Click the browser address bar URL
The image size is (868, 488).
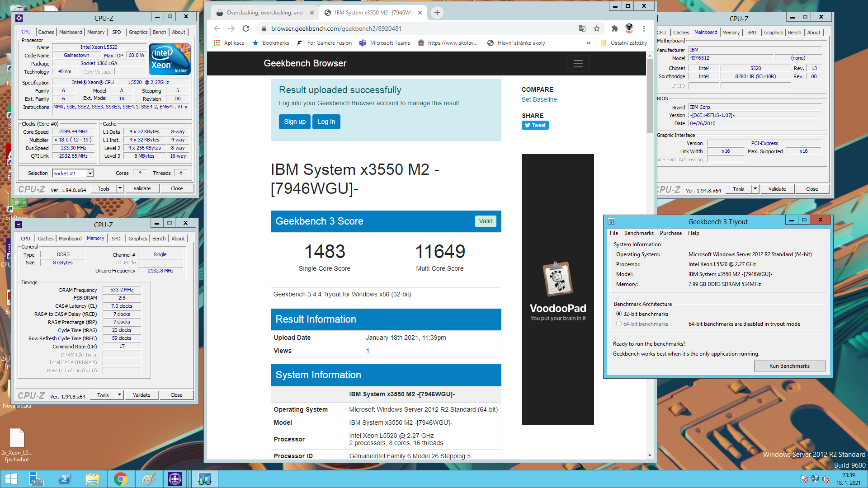click(x=336, y=28)
